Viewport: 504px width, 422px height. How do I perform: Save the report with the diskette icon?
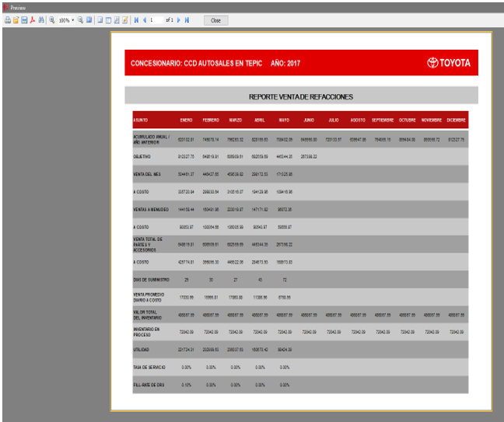24,20
